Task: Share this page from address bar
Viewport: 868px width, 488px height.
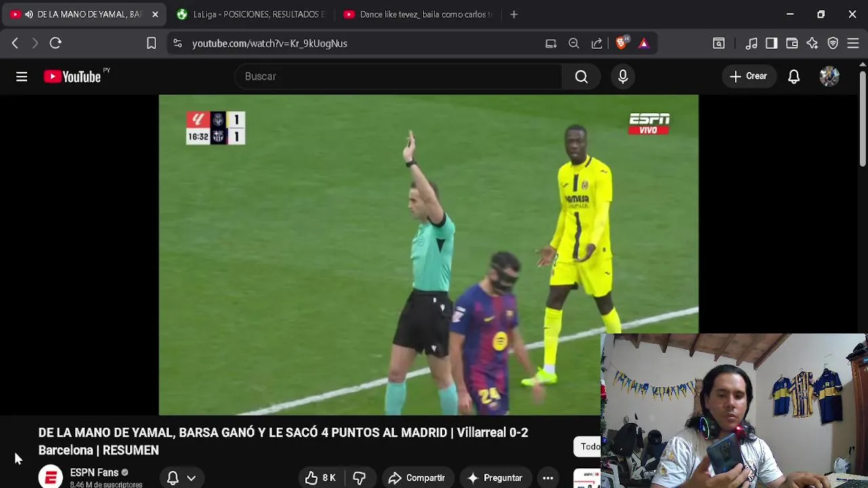Action: click(x=597, y=43)
